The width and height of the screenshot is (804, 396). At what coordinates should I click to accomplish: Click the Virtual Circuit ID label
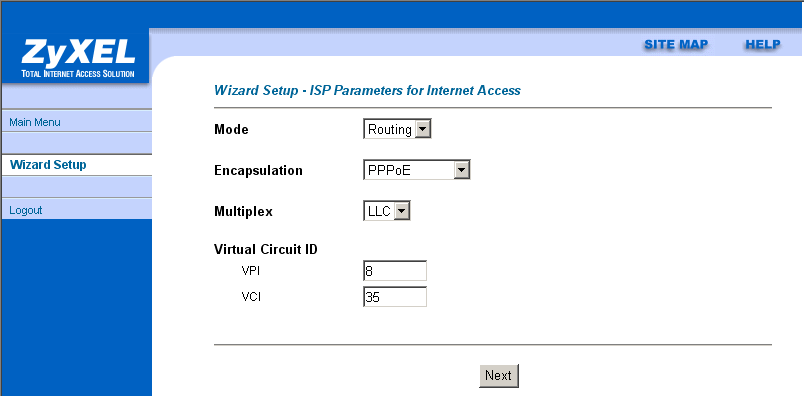[266, 250]
